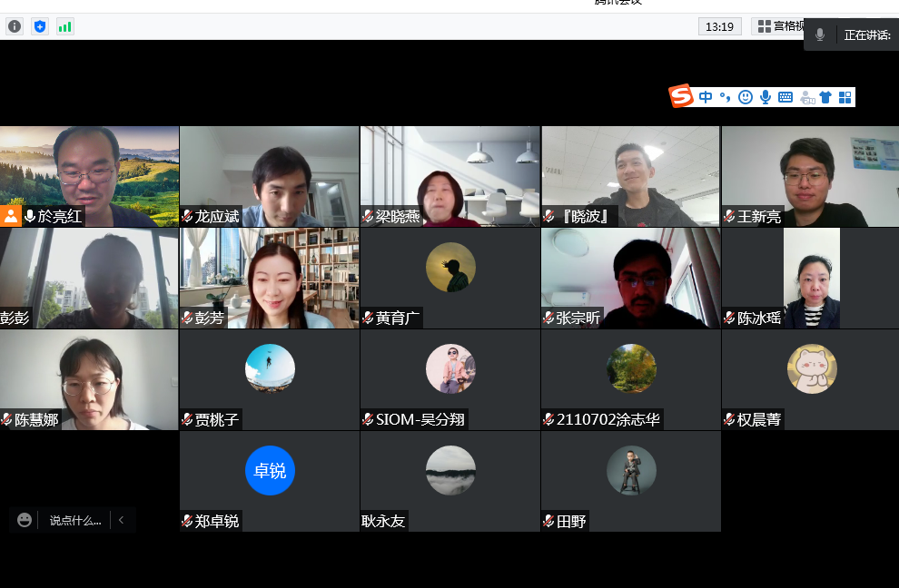Image resolution: width=899 pixels, height=588 pixels.
Task: Click the microphone icon beside 正在讲话
Action: pyautogui.click(x=820, y=34)
